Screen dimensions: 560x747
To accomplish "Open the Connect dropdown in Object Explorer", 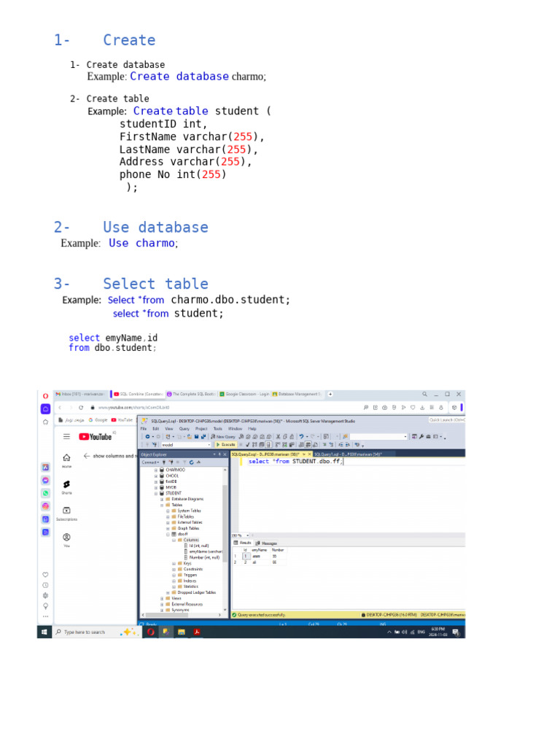I will [x=150, y=462].
